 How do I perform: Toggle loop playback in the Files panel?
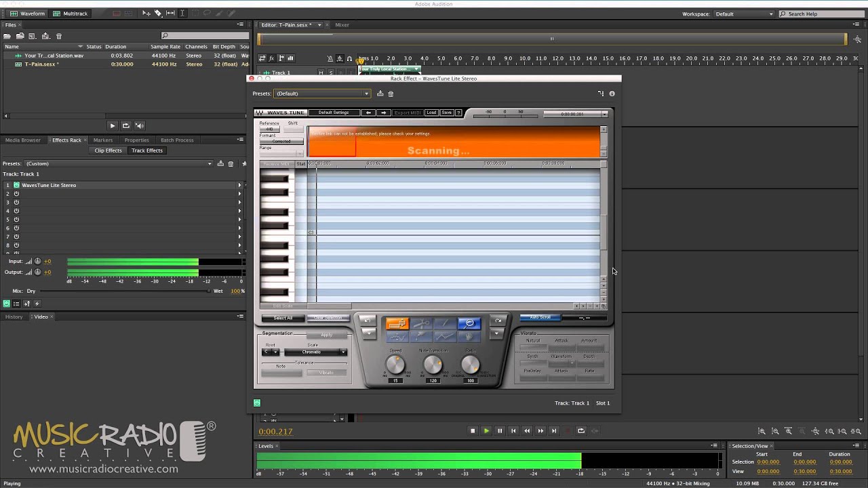coord(126,125)
